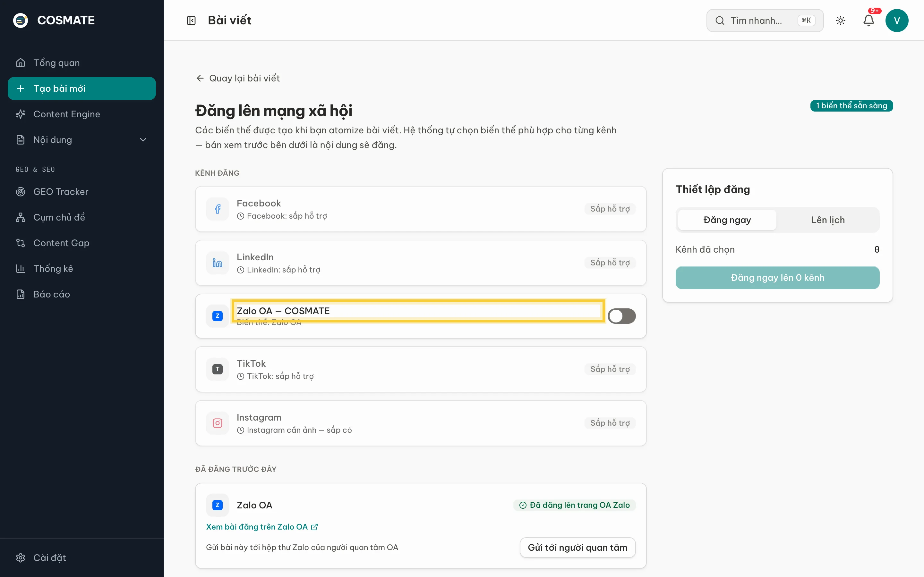This screenshot has width=924, height=577.
Task: Open notifications bell icon
Action: pyautogui.click(x=868, y=20)
